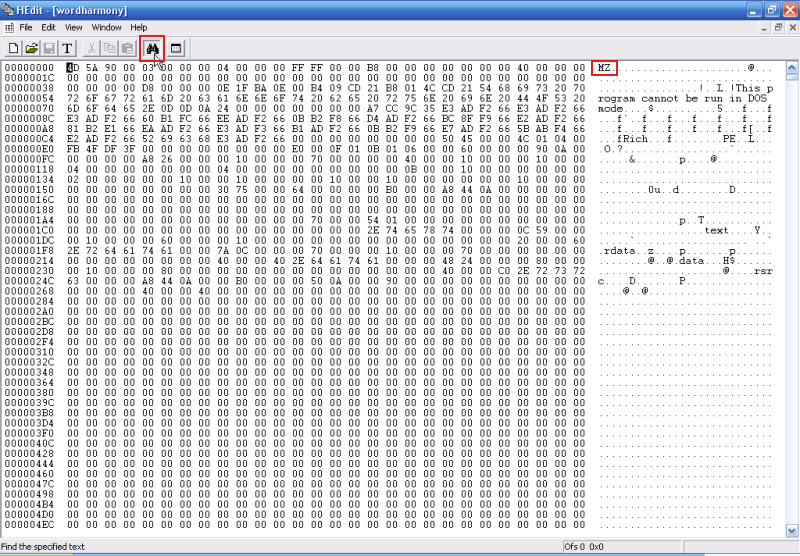Image resolution: width=800 pixels, height=556 pixels.
Task: Click the vertical scrollbar up arrow
Action: tap(791, 67)
